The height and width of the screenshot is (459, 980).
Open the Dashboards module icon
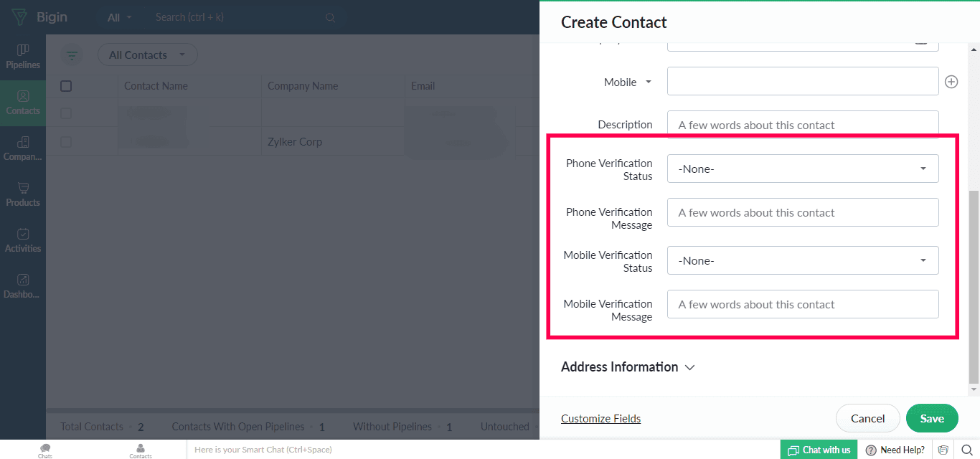pyautogui.click(x=23, y=280)
